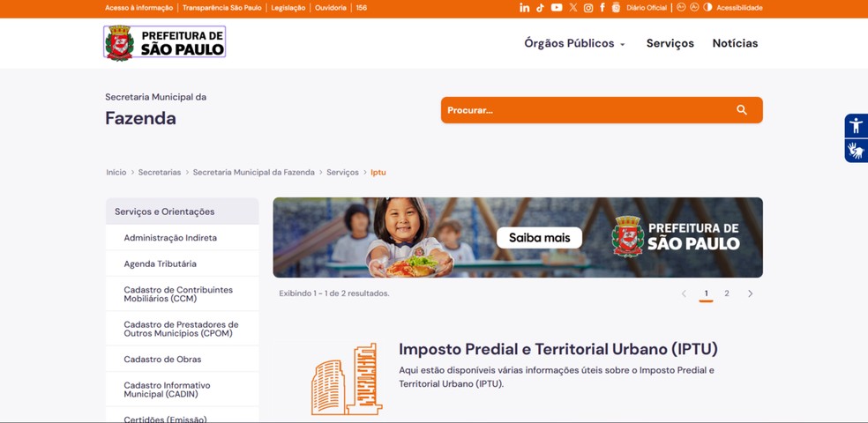Increase font size with A+ icon
The height and width of the screenshot is (423, 868).
point(681,8)
